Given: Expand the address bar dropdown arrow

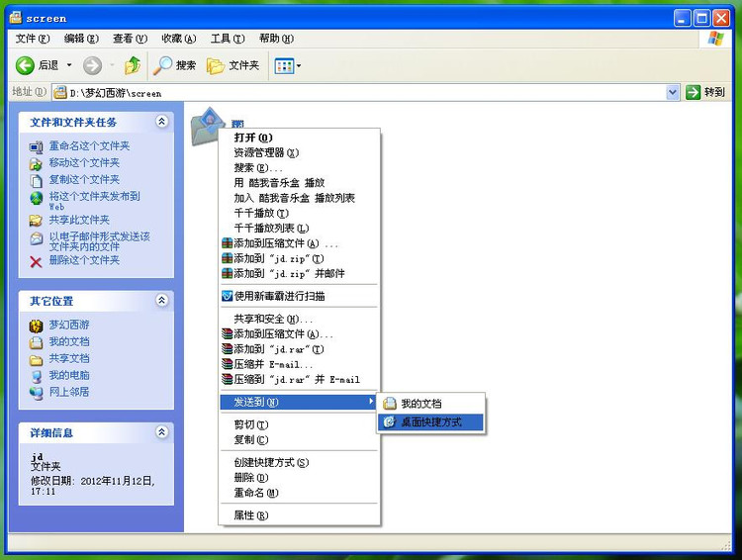Looking at the screenshot, I should tap(673, 92).
